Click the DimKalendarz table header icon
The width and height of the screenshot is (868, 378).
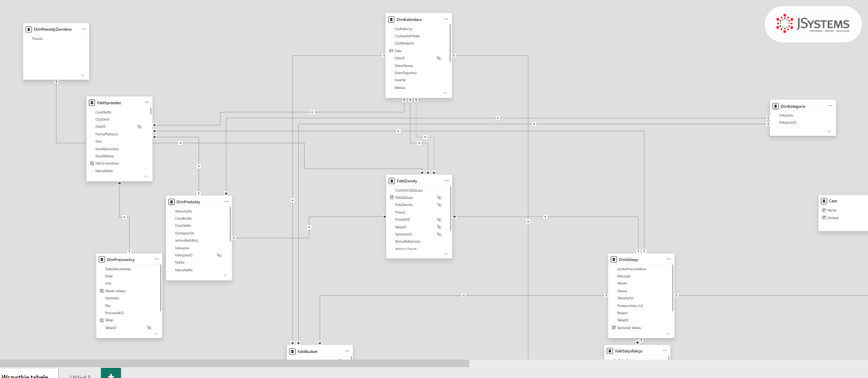click(391, 19)
